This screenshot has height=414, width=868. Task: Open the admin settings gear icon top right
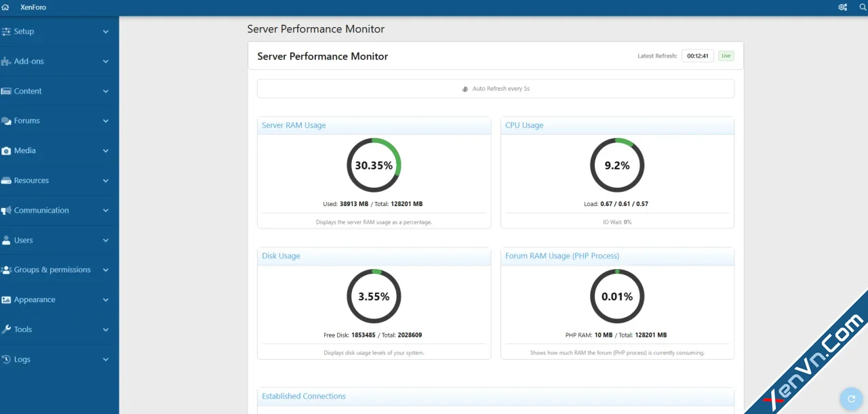tap(842, 7)
